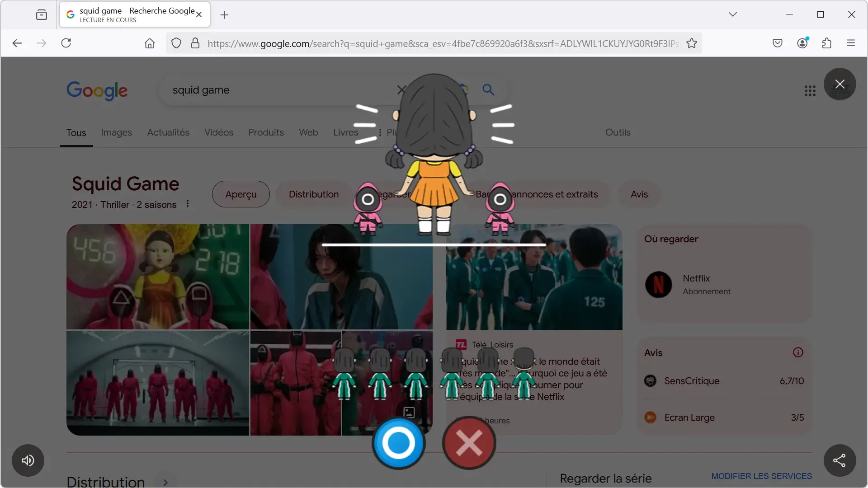The height and width of the screenshot is (488, 868).
Task: Save page to Pocket
Action: pos(778,43)
